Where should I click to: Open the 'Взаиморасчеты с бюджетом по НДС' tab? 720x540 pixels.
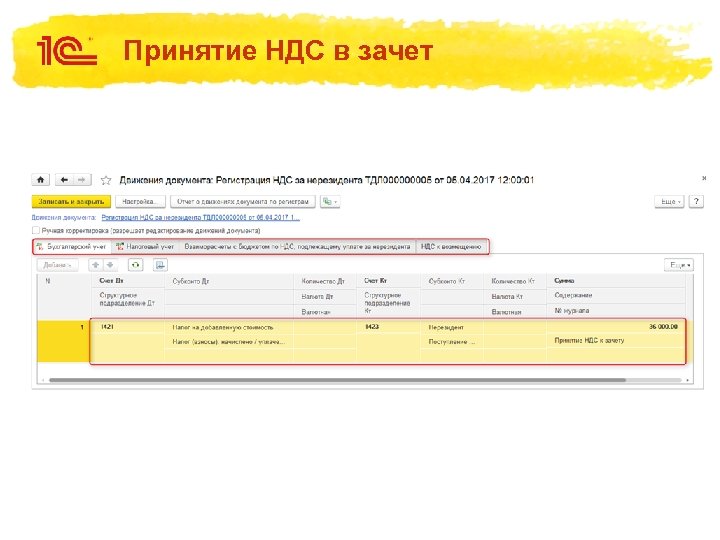click(297, 247)
